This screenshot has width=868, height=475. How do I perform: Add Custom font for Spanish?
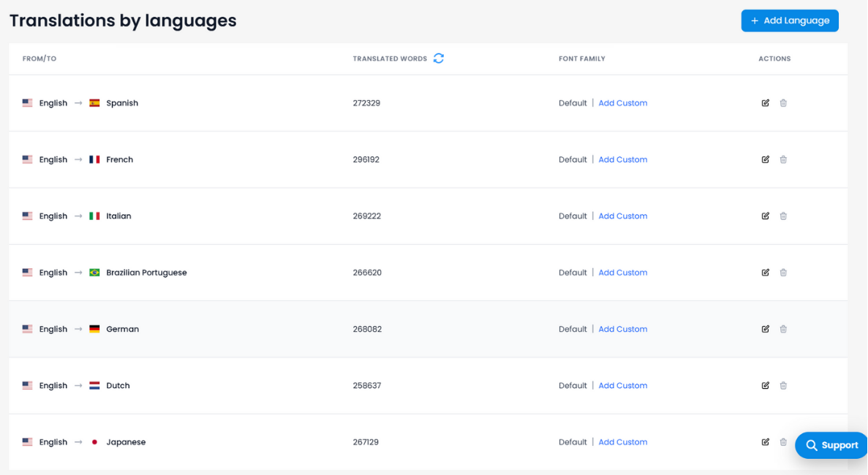[622, 103]
